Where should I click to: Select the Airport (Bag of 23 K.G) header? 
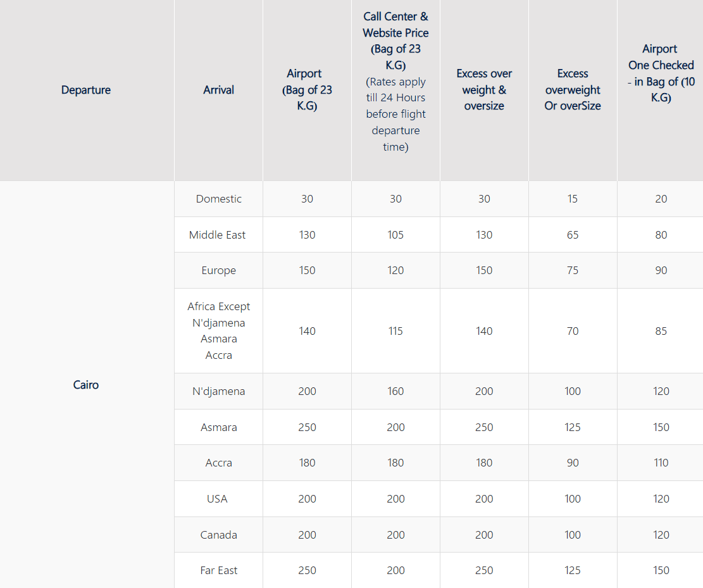307,90
